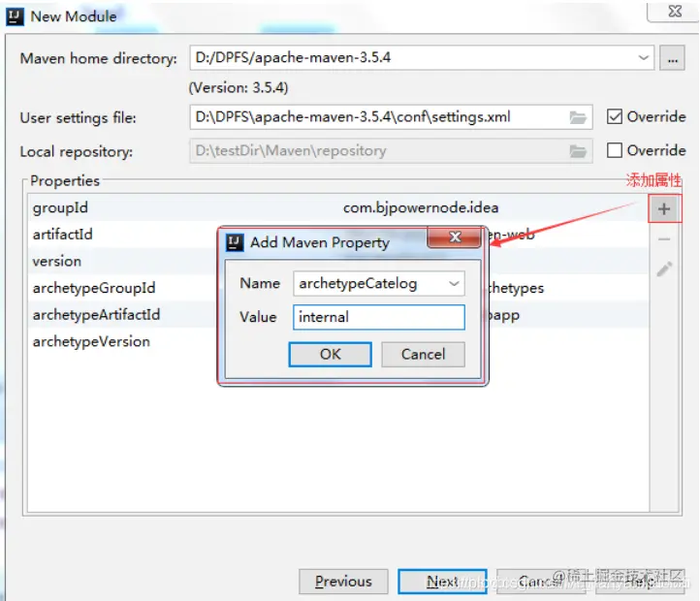Viewport: 700px width, 601px height.
Task: Click IntelliJ icon in Add Maven Property title
Action: pos(235,242)
